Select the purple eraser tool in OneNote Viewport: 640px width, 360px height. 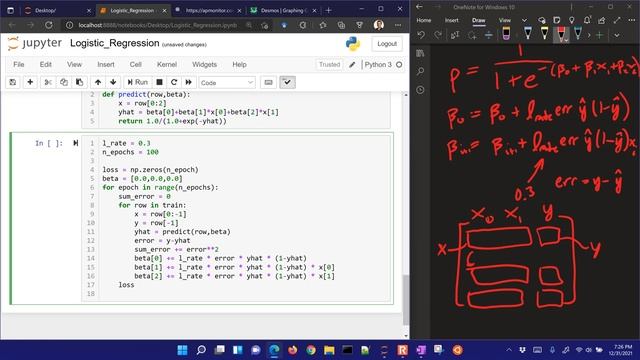pyautogui.click(x=506, y=34)
